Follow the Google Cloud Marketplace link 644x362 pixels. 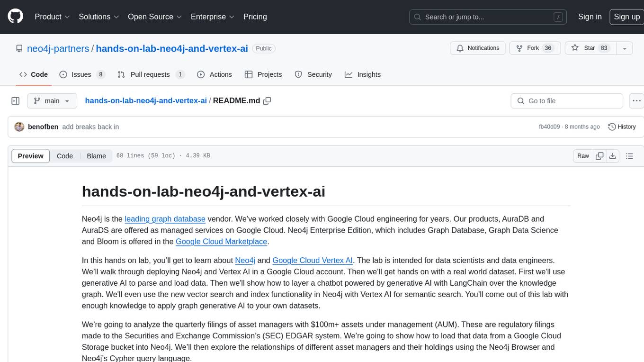coord(222,242)
